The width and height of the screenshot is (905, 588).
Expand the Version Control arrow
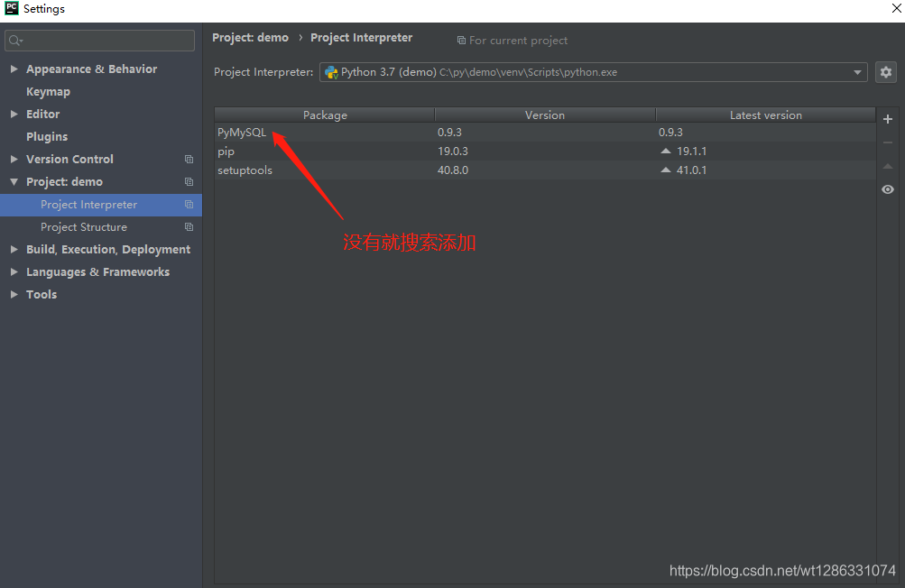(x=14, y=159)
